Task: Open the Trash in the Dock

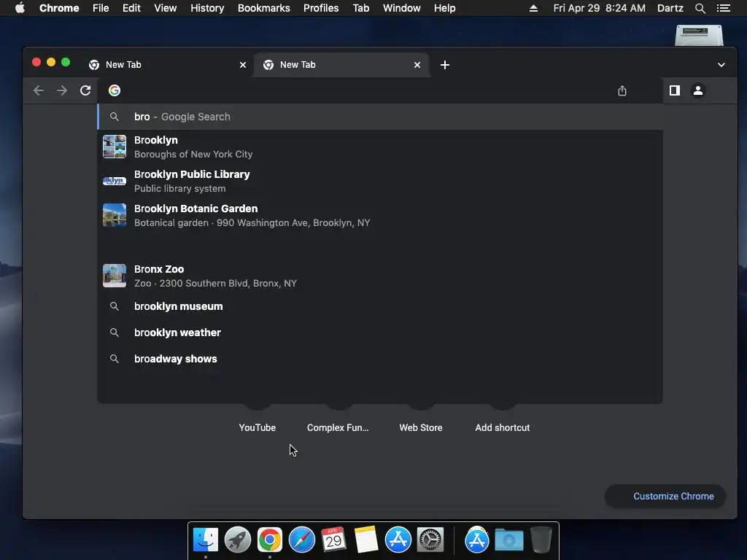Action: (x=541, y=540)
